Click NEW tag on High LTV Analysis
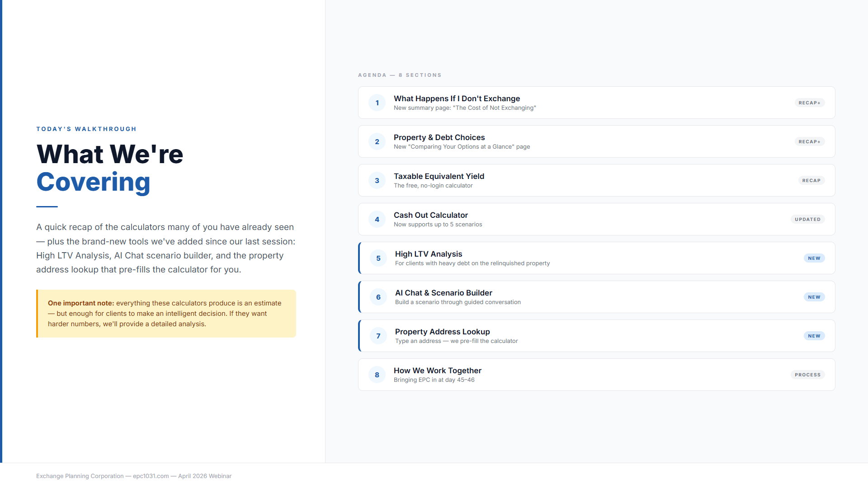 click(814, 258)
